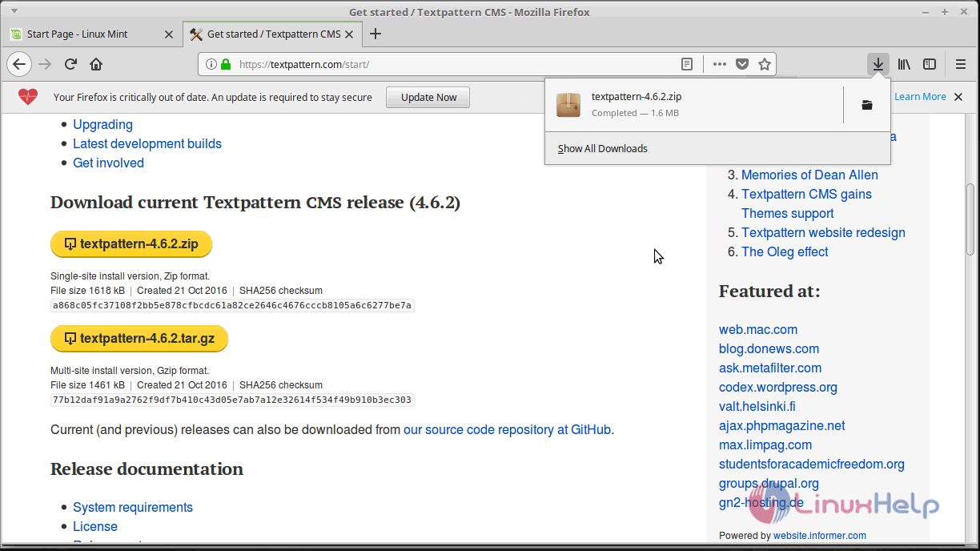980x551 pixels.
Task: Click the Release documentation heading
Action: [147, 469]
